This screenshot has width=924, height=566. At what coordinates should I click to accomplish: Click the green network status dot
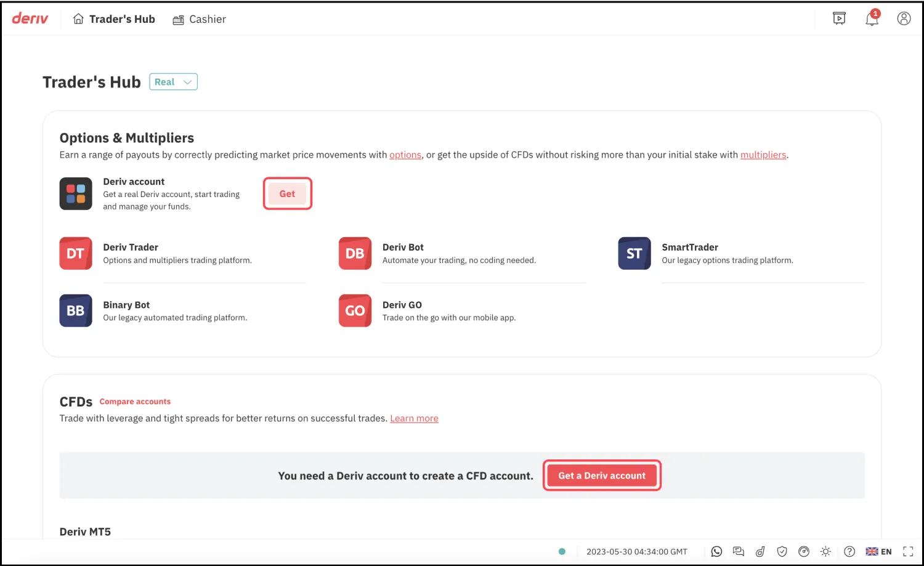562,551
